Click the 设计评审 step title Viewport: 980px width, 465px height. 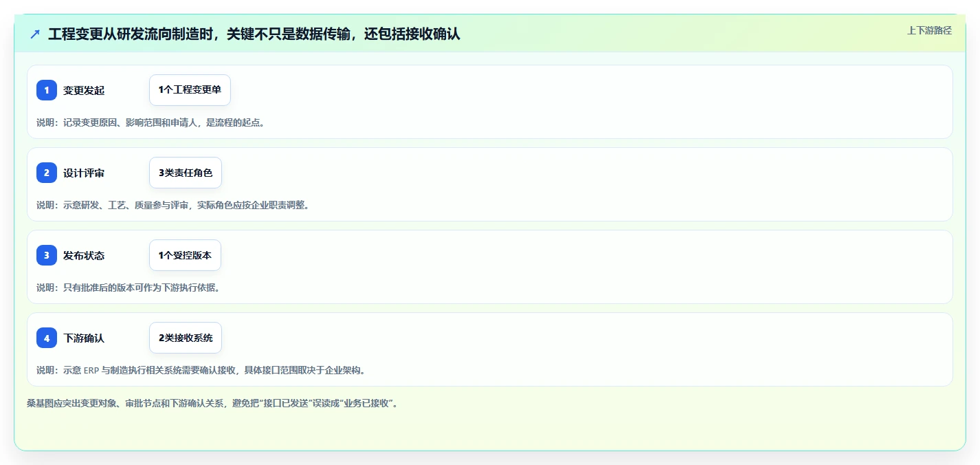click(84, 173)
